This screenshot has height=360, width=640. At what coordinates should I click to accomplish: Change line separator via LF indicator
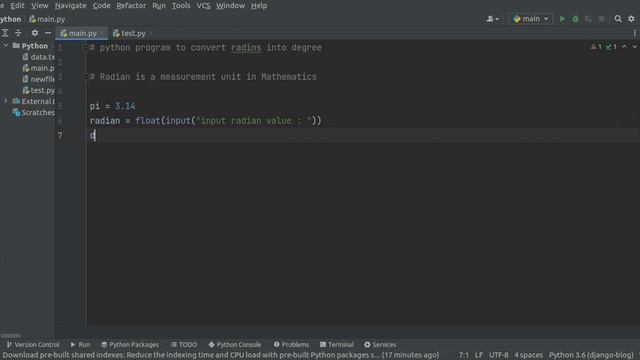479,355
